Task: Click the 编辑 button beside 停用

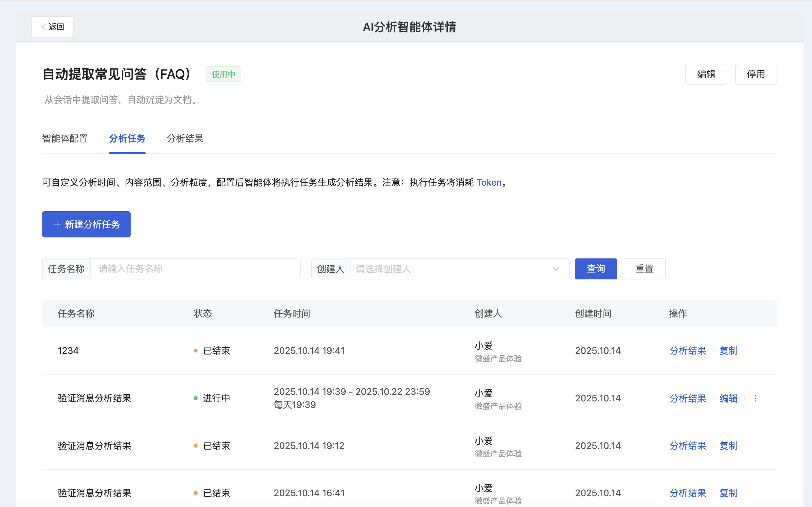Action: 706,74
